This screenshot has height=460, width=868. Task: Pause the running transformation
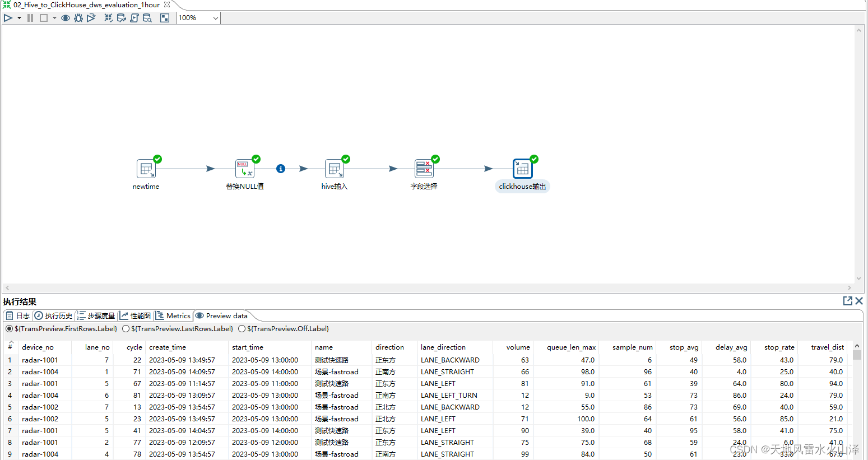[x=30, y=17]
